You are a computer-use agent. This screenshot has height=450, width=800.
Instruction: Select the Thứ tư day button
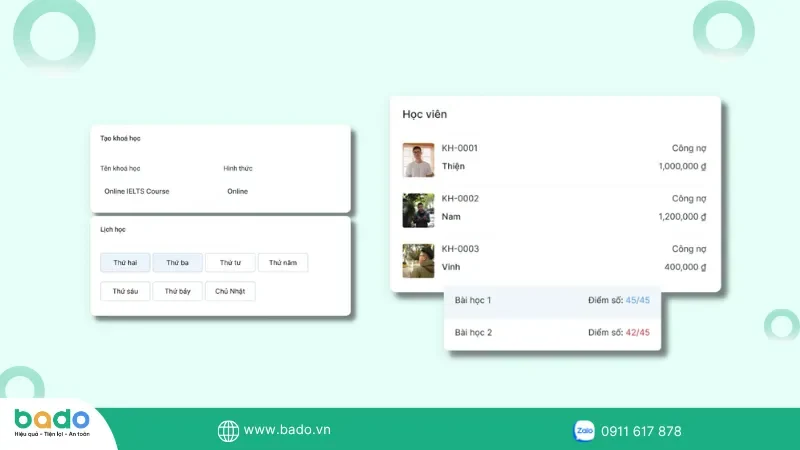(230, 263)
